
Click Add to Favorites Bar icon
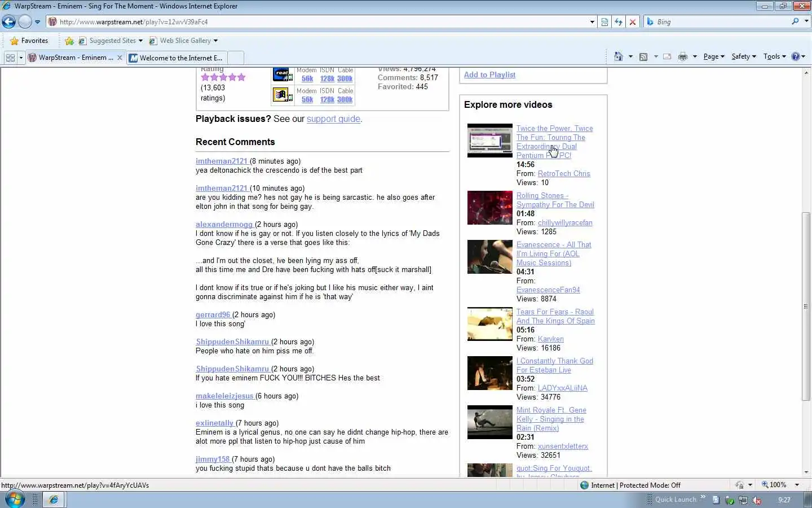[x=69, y=41]
